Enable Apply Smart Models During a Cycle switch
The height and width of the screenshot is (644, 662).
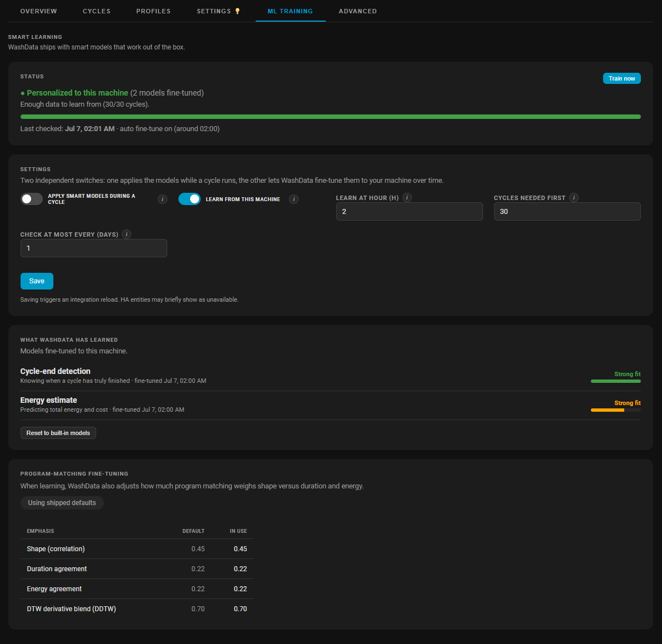pyautogui.click(x=32, y=199)
